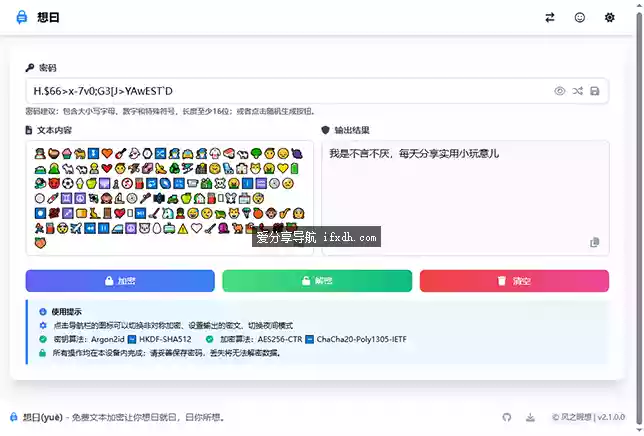Click the green check icon beside 密钥算法
The height and width of the screenshot is (436, 644).
[x=43, y=339]
